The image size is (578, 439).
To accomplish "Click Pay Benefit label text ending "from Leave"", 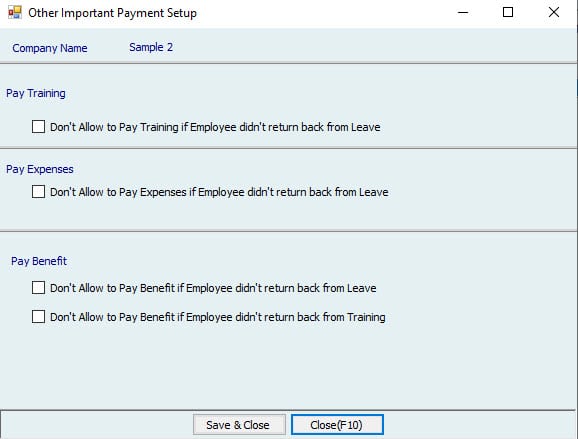I will (x=213, y=288).
